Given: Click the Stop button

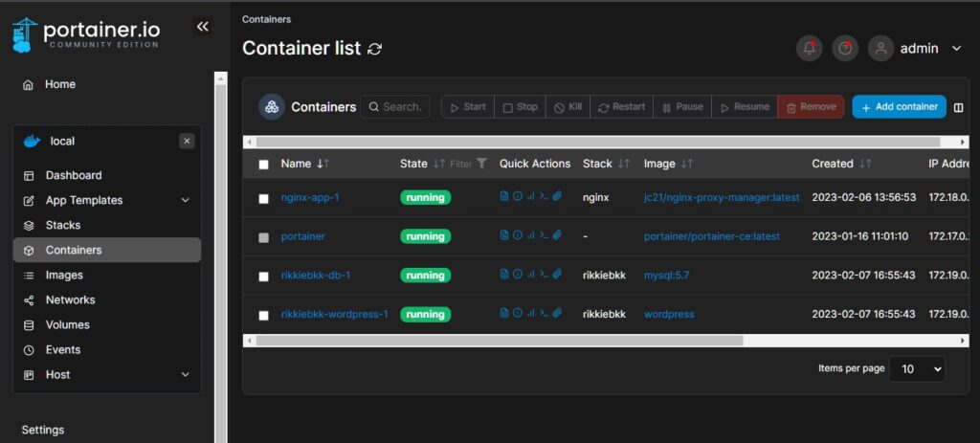Looking at the screenshot, I should coord(520,107).
